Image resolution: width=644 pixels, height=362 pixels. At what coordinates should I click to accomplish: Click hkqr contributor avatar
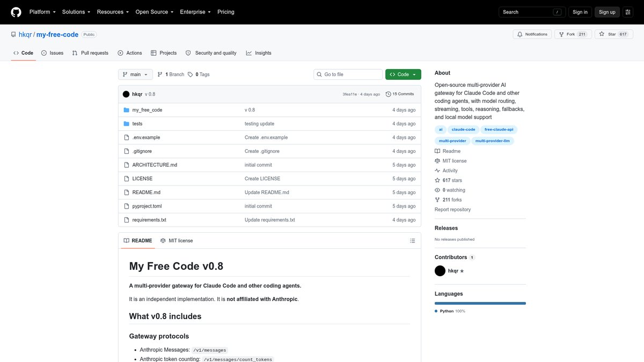pos(440,271)
